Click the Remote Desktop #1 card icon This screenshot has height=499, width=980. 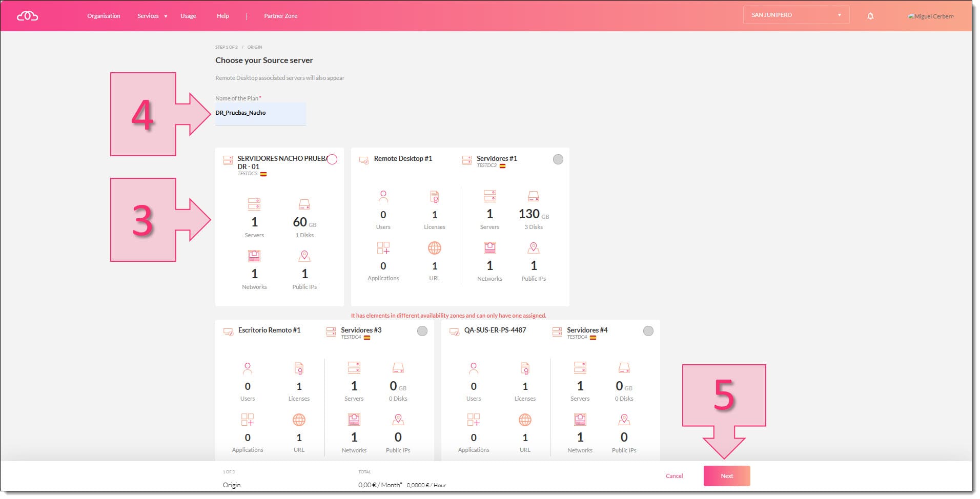364,160
